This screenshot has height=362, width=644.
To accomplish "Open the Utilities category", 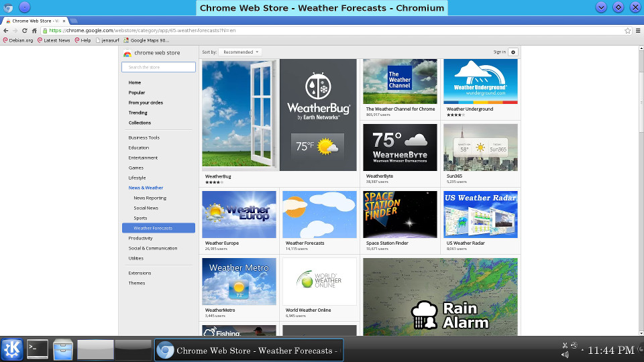I will pyautogui.click(x=136, y=259).
